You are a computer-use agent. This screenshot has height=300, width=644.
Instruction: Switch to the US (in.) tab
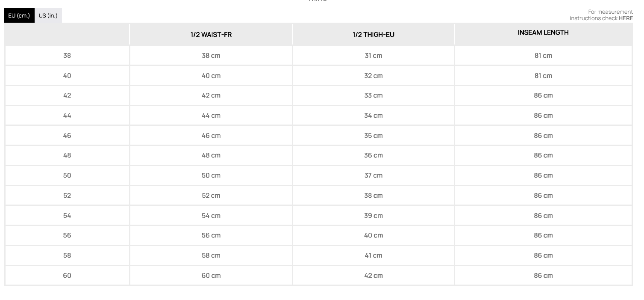pos(48,15)
